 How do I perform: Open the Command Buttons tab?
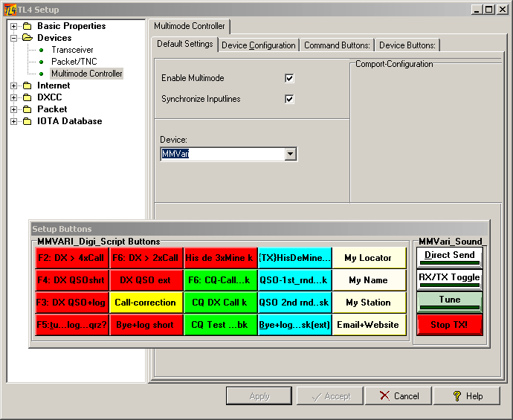pos(337,45)
